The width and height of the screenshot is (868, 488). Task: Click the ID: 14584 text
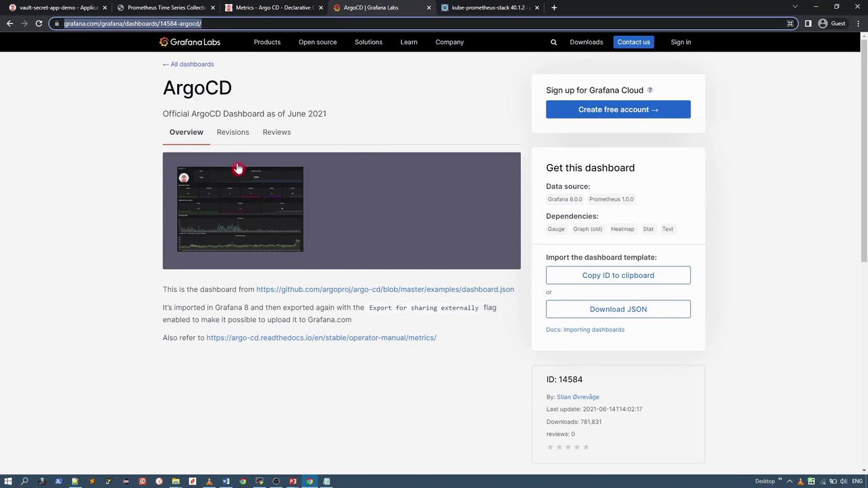(x=564, y=380)
